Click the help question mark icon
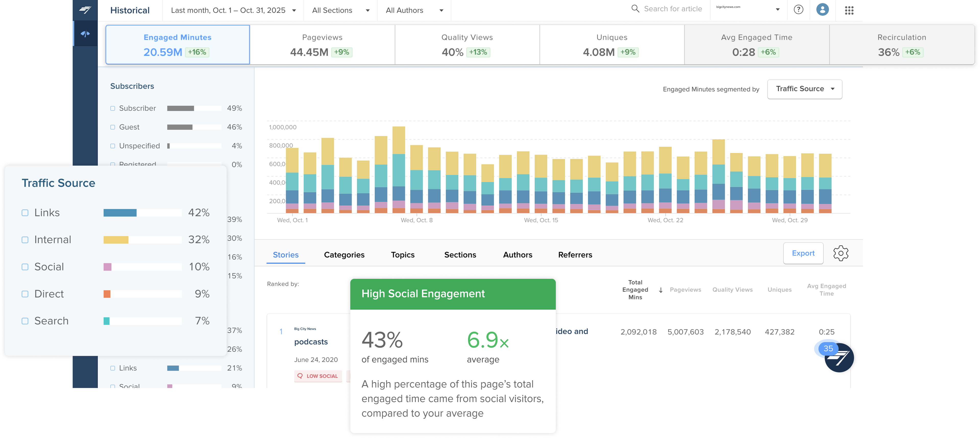Viewport: 980px width, 438px height. coord(798,9)
